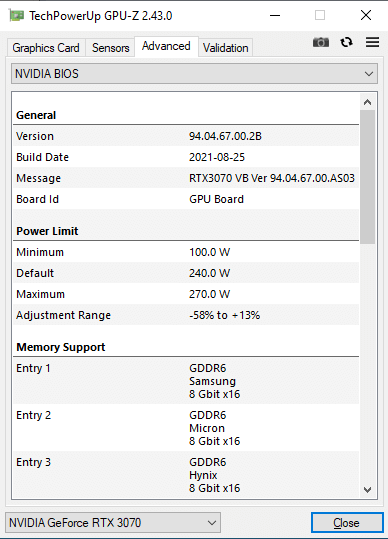Click the scroll up arrow
This screenshot has height=539, width=388.
(367, 102)
